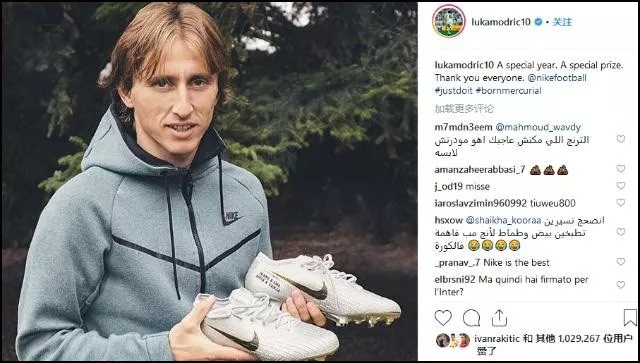Open the @mahmoud_wavdy mention

[538, 127]
